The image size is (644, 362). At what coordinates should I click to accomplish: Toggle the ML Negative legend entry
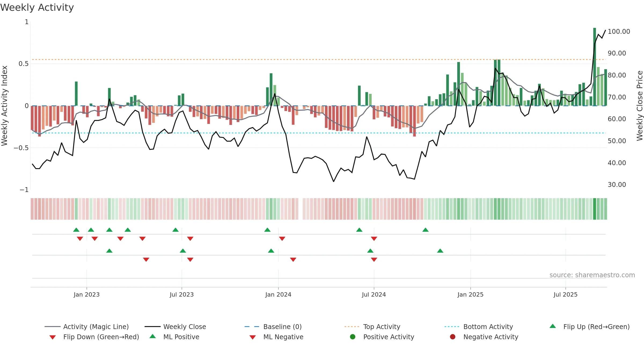pos(276,337)
